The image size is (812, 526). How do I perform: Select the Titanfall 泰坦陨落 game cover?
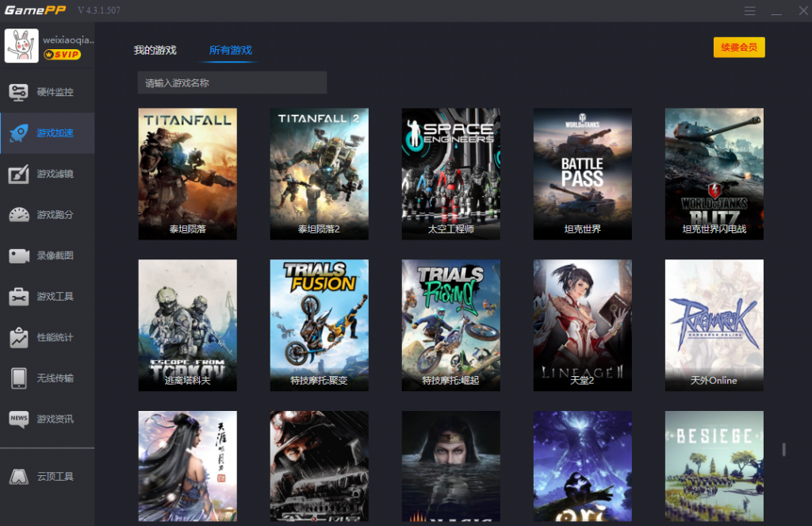click(187, 174)
